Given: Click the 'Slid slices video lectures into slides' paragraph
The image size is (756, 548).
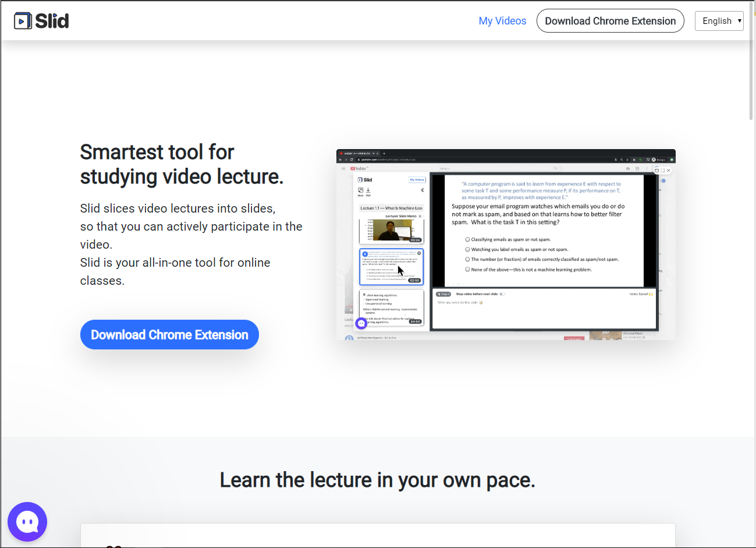Looking at the screenshot, I should (191, 245).
